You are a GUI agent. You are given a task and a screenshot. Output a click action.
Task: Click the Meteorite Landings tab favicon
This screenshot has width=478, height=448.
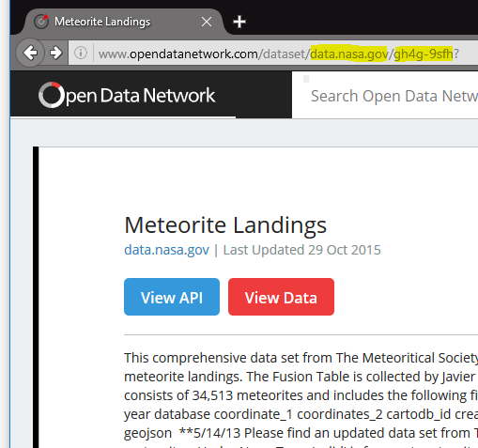(x=41, y=22)
